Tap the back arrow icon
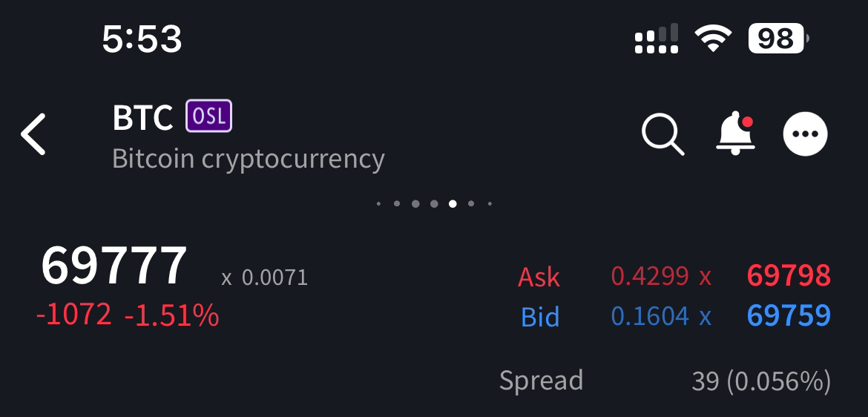The image size is (868, 417). [x=33, y=134]
